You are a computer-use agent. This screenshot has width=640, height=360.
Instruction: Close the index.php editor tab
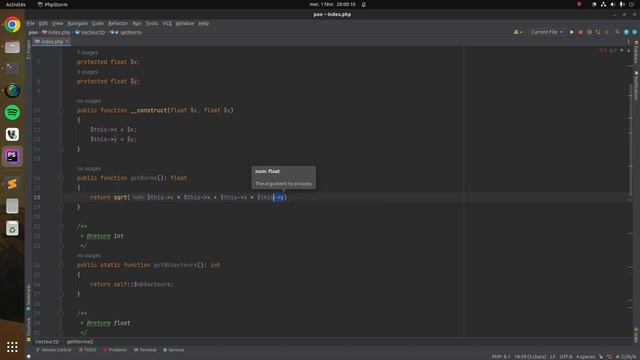tap(67, 42)
